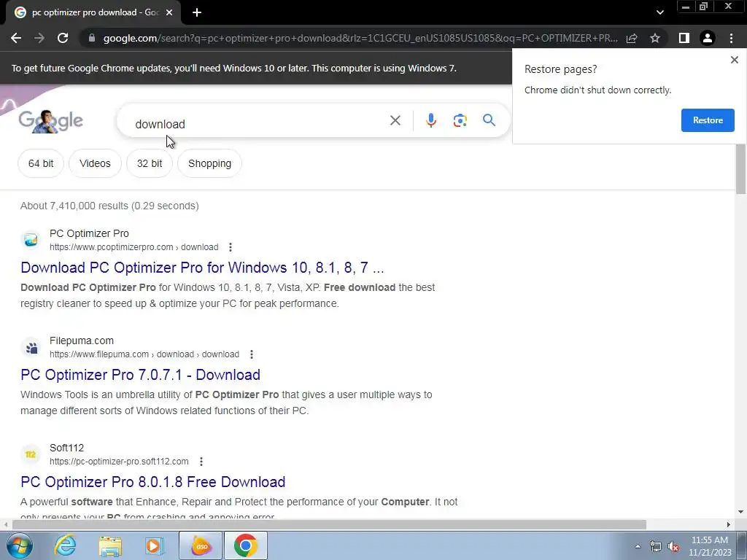Click the pcoptimizerpro.com URL text
The width and height of the screenshot is (747, 560).
click(x=134, y=247)
